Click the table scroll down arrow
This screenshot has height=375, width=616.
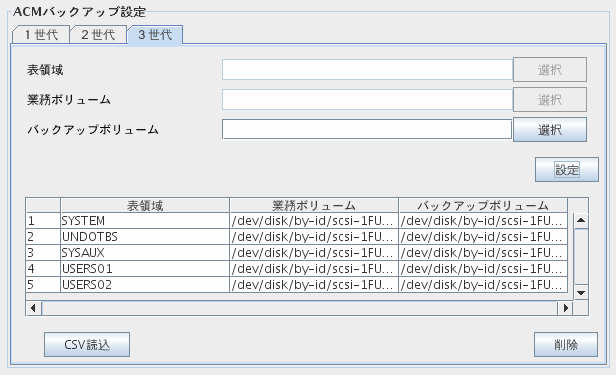pyautogui.click(x=581, y=293)
